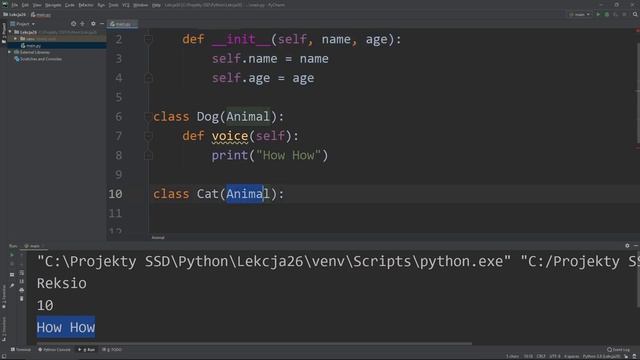Click the Search Everywhere magnifier icon
640x360 pixels.
click(635, 15)
